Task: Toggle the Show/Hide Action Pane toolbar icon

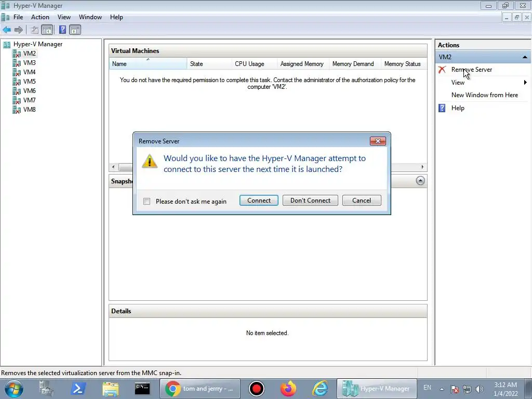Action: point(75,30)
